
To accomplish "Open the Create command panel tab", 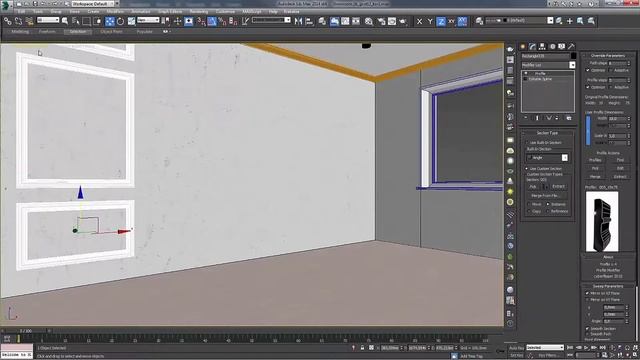I will 522,47.
